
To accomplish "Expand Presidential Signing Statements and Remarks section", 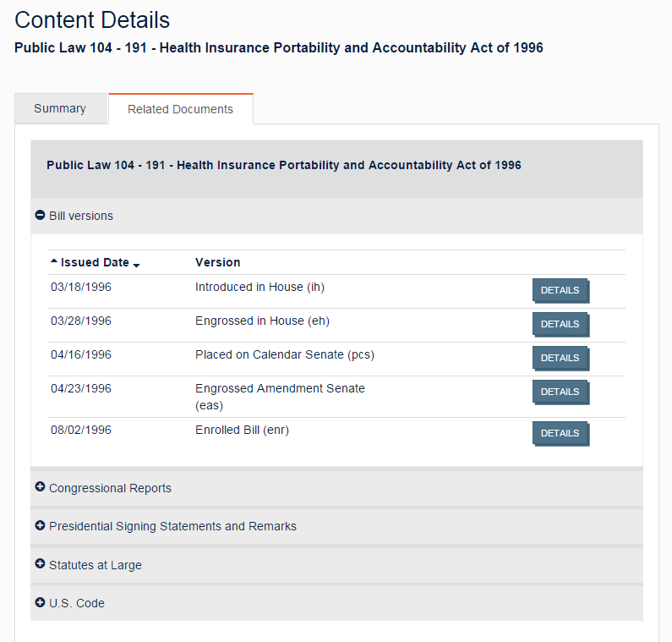I will (x=172, y=526).
